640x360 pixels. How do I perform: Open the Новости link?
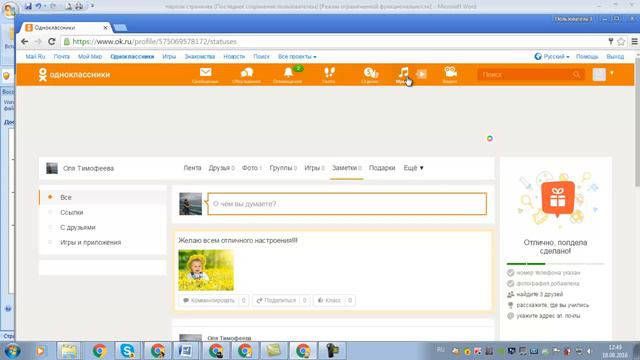point(234,57)
